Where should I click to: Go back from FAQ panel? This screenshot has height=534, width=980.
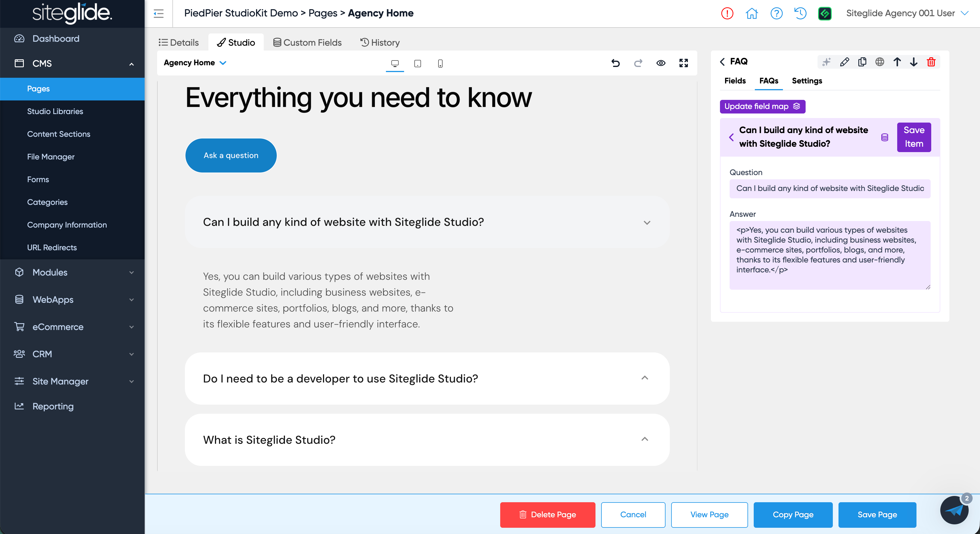723,62
